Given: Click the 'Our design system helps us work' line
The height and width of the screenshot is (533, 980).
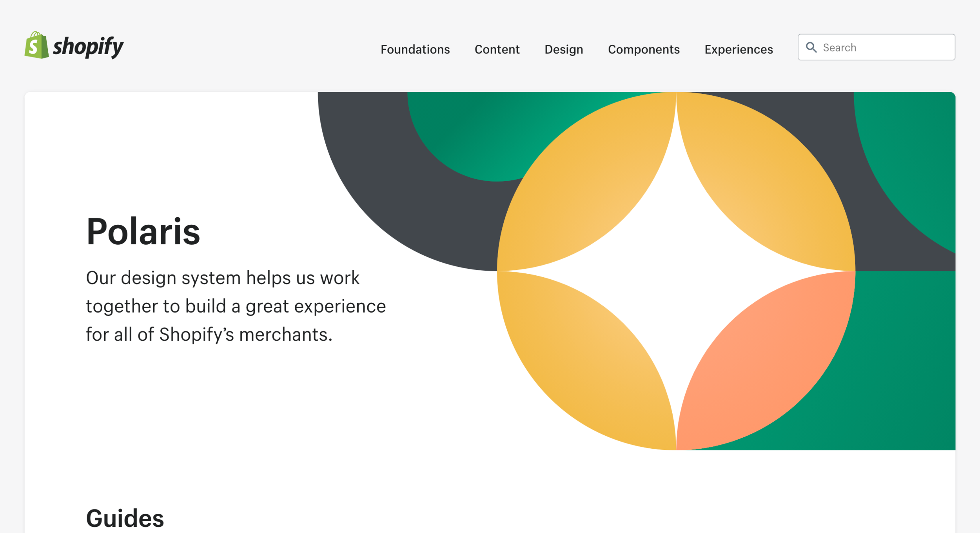Looking at the screenshot, I should pos(223,278).
